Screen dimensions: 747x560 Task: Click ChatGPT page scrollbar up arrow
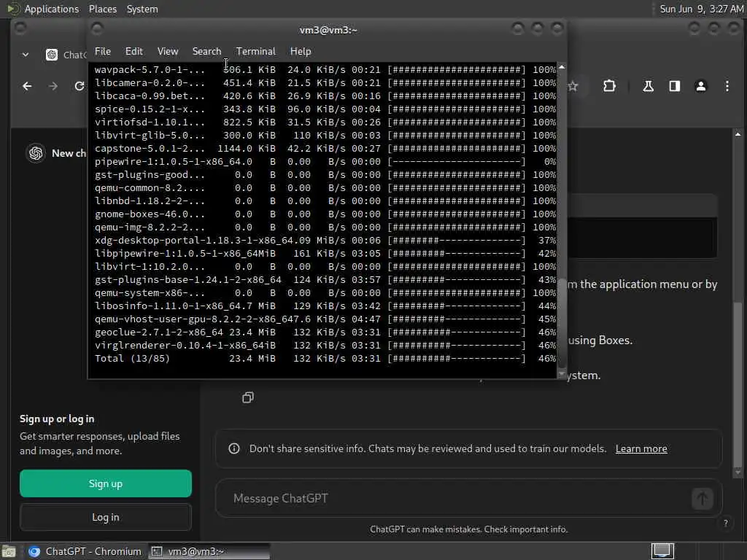738,134
